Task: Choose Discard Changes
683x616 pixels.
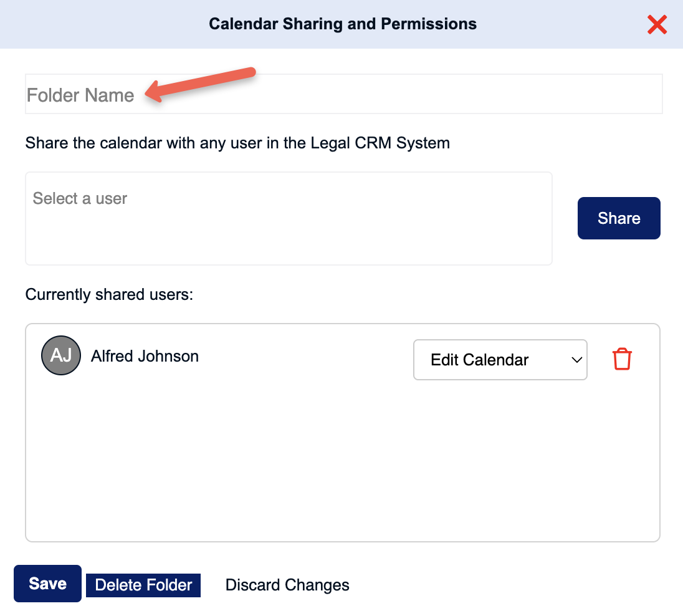Action: point(287,585)
